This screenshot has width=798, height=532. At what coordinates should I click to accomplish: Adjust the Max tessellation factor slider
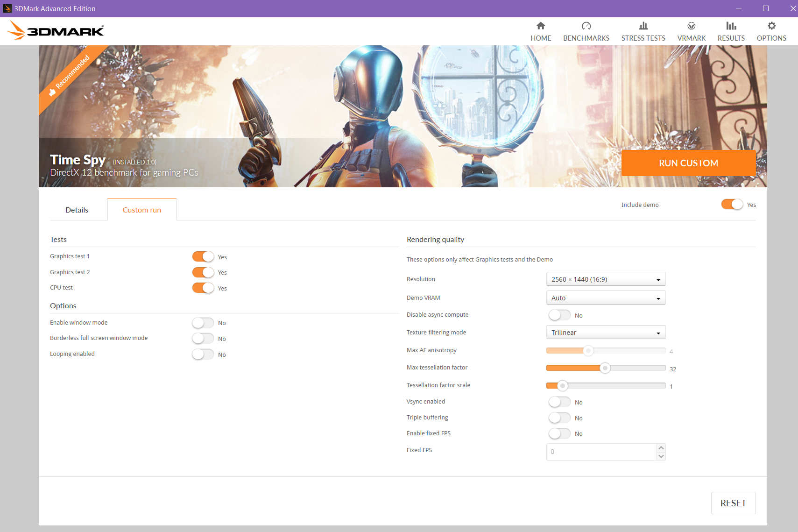605,368
